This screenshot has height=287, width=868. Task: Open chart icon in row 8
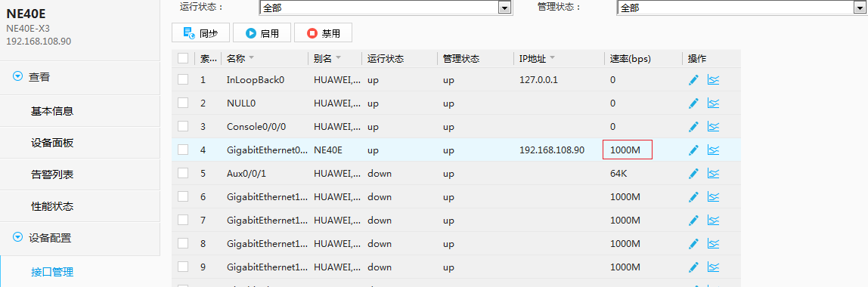click(713, 244)
